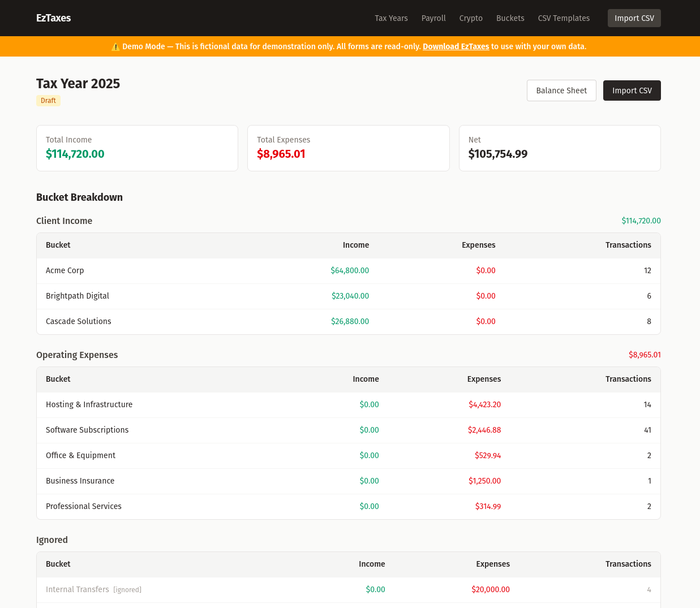
Task: Open the Acme Corp bucket row
Action: coord(349,271)
